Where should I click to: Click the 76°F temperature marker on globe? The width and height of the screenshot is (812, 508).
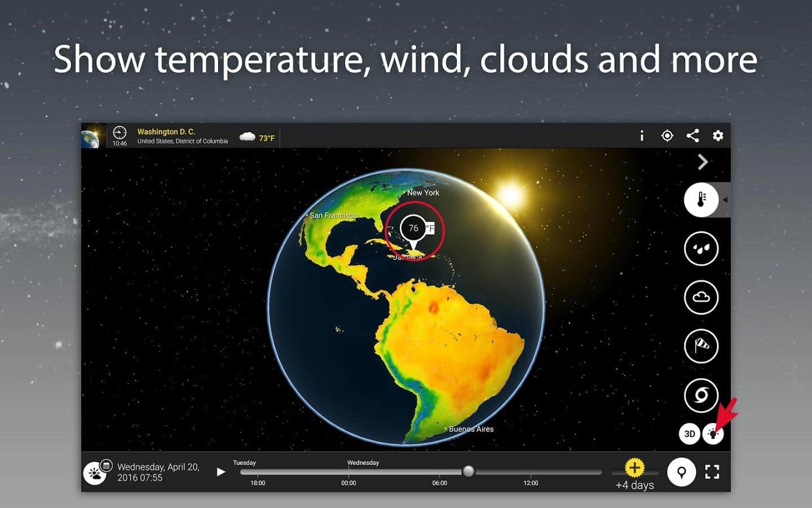(x=414, y=229)
